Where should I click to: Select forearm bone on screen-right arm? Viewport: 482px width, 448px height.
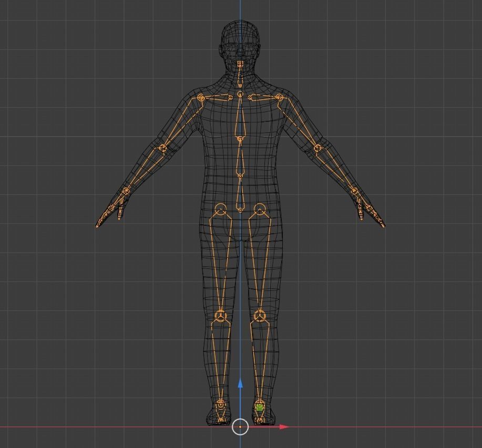pyautogui.click(x=336, y=170)
